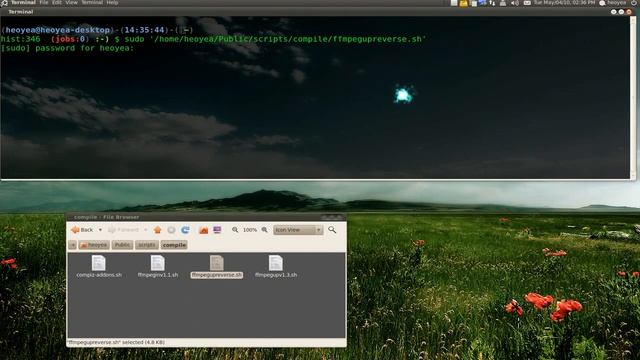
Task: Click the search magnifier icon
Action: [332, 230]
